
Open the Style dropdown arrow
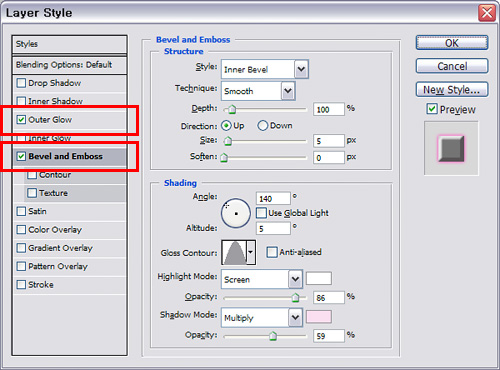[x=301, y=69]
